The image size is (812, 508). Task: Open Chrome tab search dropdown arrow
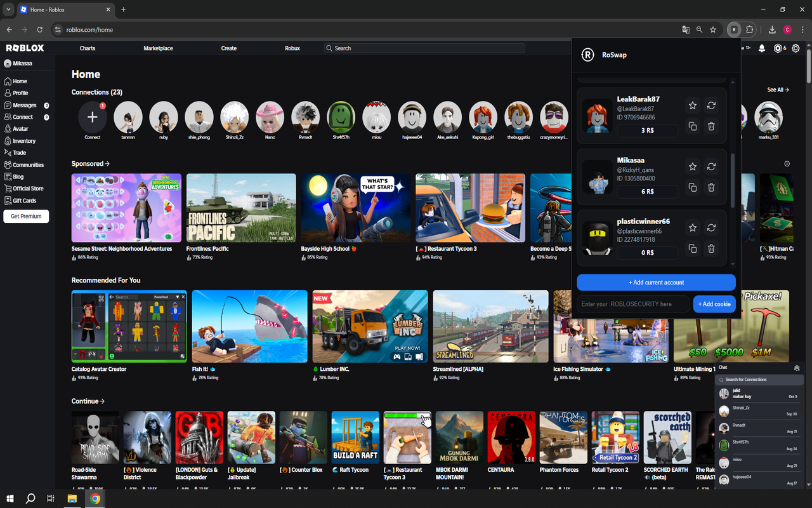click(x=8, y=10)
